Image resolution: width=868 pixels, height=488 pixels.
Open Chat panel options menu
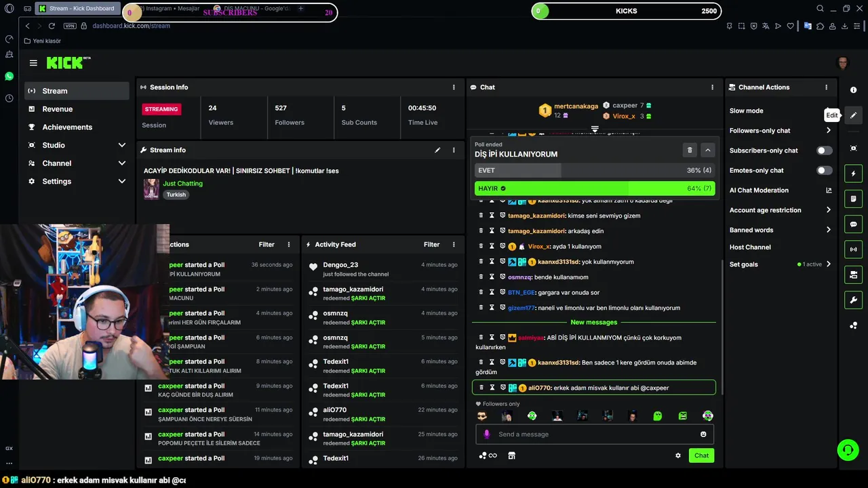712,87
